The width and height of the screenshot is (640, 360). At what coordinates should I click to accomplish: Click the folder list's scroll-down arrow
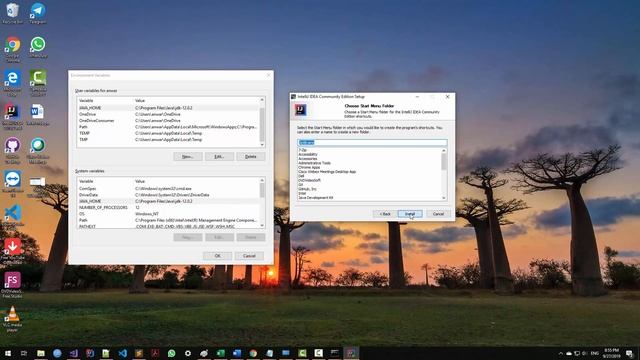tap(444, 198)
